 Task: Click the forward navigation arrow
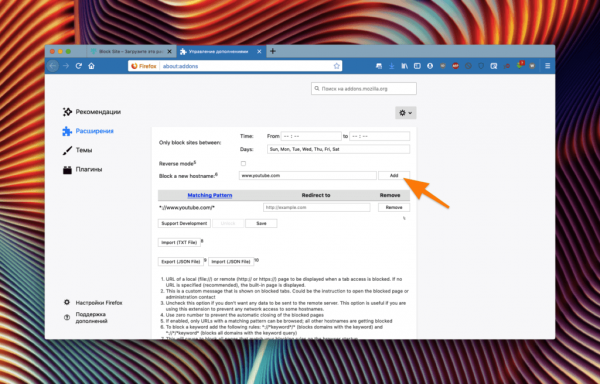pyautogui.click(x=66, y=66)
